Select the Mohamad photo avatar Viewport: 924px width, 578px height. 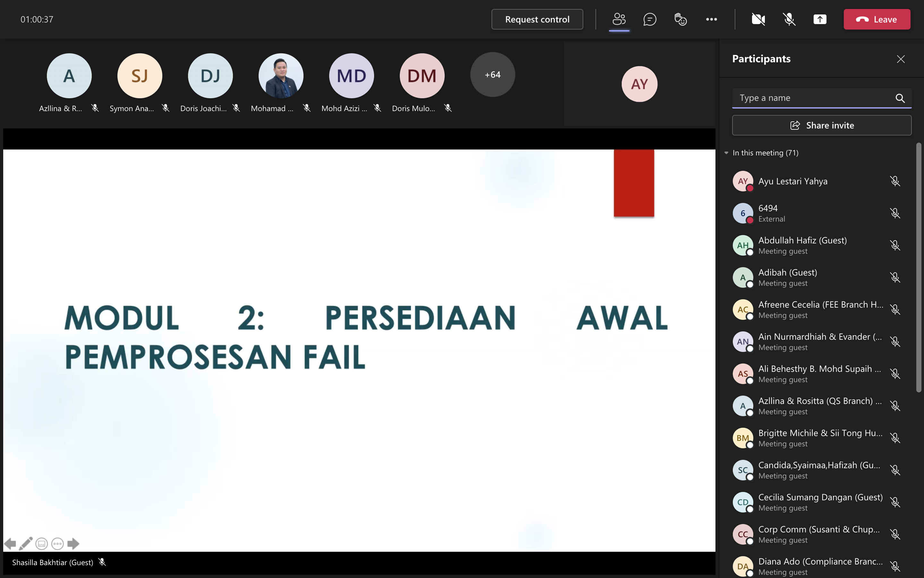tap(281, 76)
